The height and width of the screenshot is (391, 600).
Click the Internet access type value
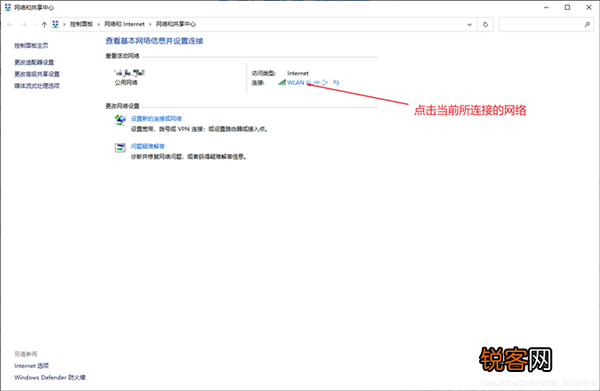click(x=298, y=73)
